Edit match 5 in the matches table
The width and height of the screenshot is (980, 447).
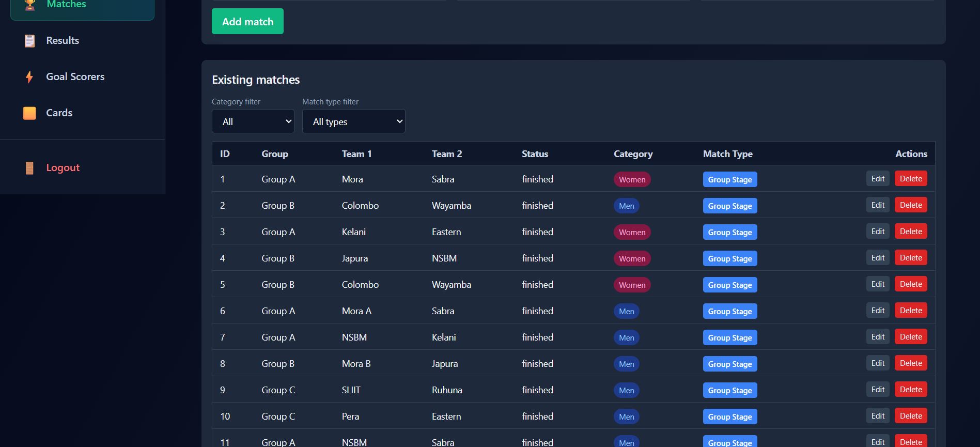pyautogui.click(x=878, y=284)
